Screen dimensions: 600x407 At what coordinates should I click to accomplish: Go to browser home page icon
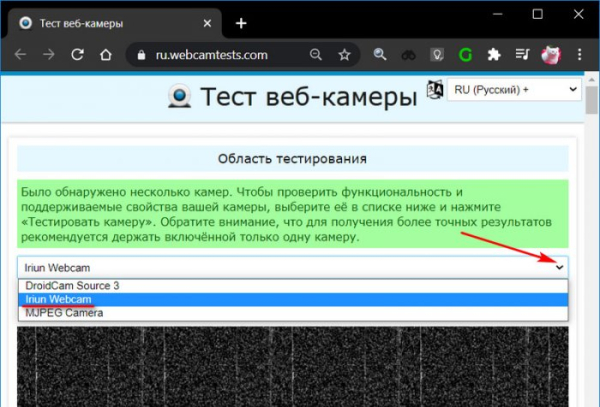(x=103, y=55)
